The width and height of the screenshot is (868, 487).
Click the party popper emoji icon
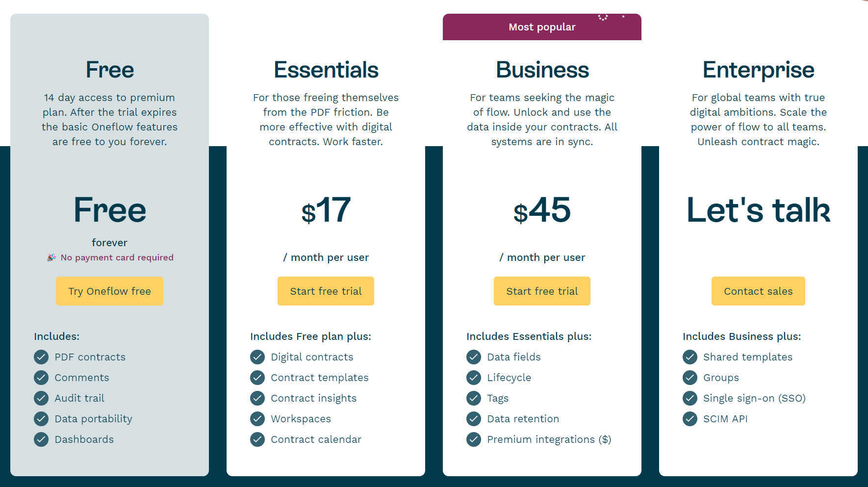click(x=51, y=257)
